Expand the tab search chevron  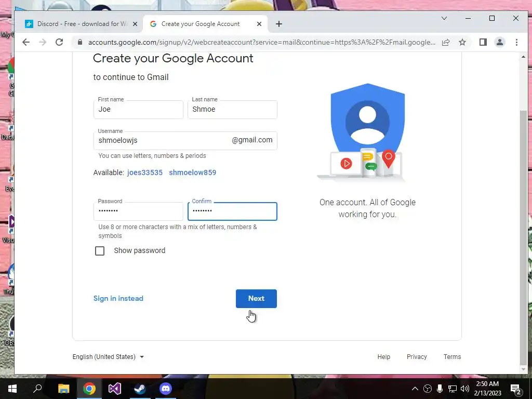pyautogui.click(x=444, y=18)
